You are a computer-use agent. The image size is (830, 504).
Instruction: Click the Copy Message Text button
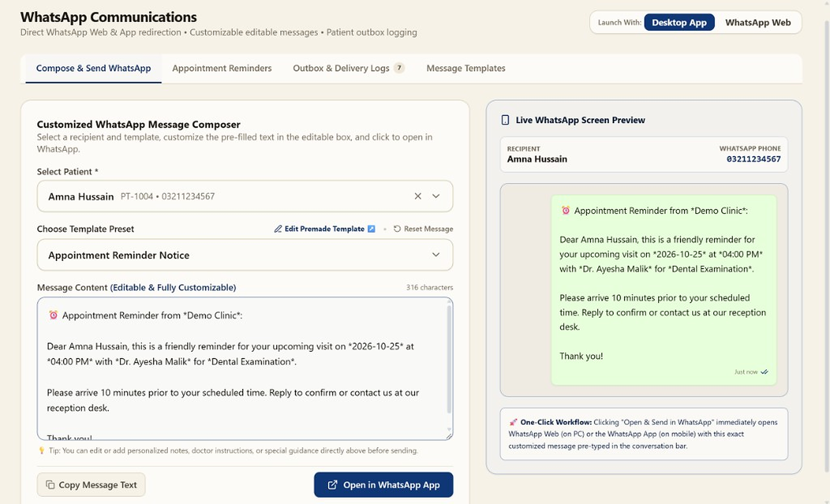coord(91,485)
